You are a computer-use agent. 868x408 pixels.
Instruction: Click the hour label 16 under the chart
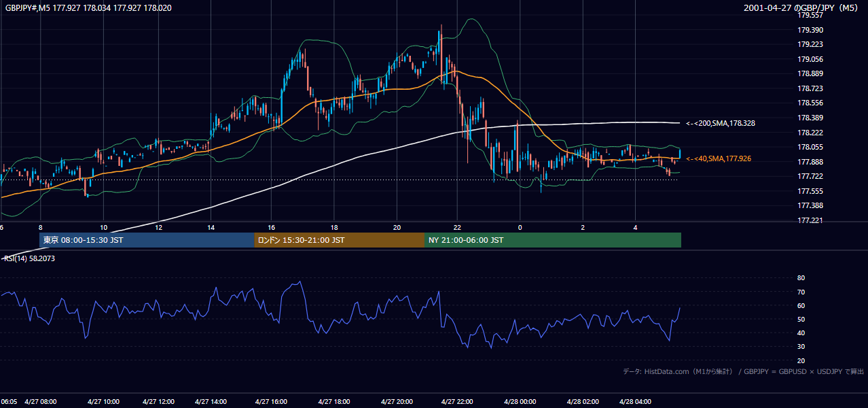(x=271, y=228)
